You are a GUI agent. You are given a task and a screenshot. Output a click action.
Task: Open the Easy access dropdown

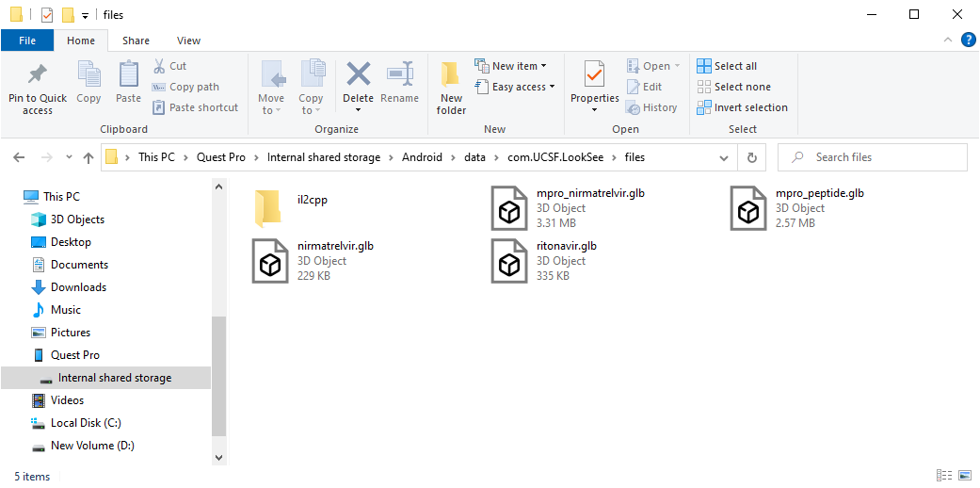514,87
